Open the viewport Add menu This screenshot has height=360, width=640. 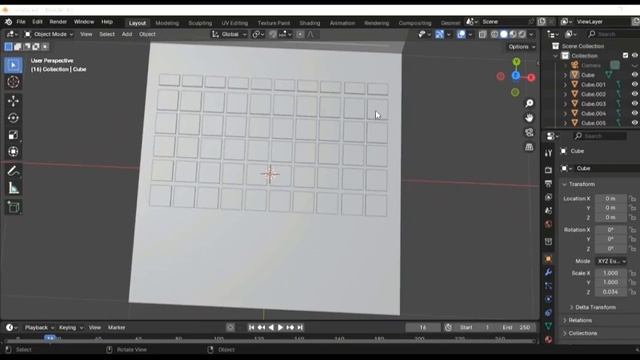127,34
